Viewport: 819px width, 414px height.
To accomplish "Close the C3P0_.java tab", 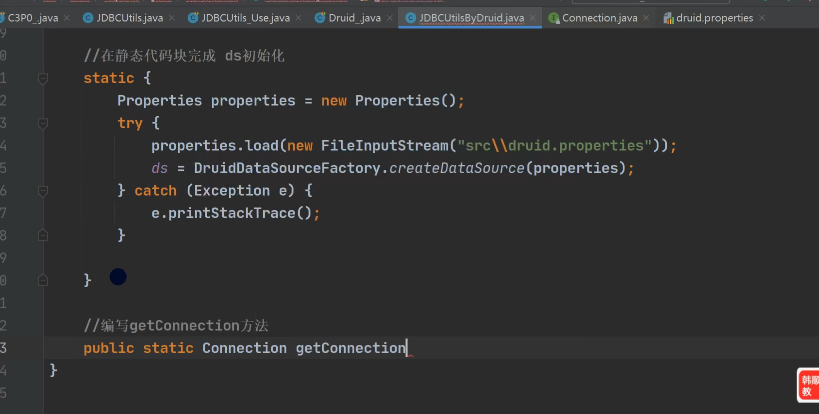I will tap(67, 18).
